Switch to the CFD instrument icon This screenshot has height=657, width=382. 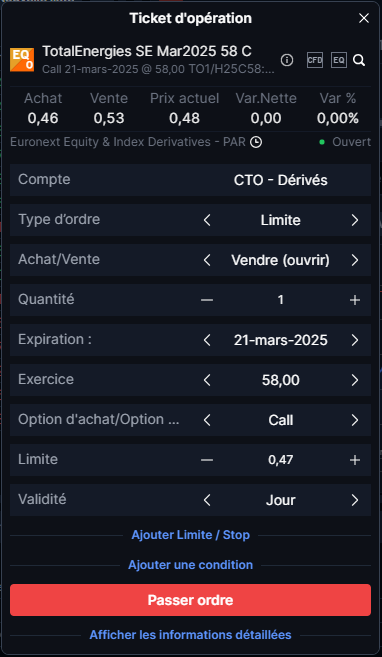coord(315,60)
